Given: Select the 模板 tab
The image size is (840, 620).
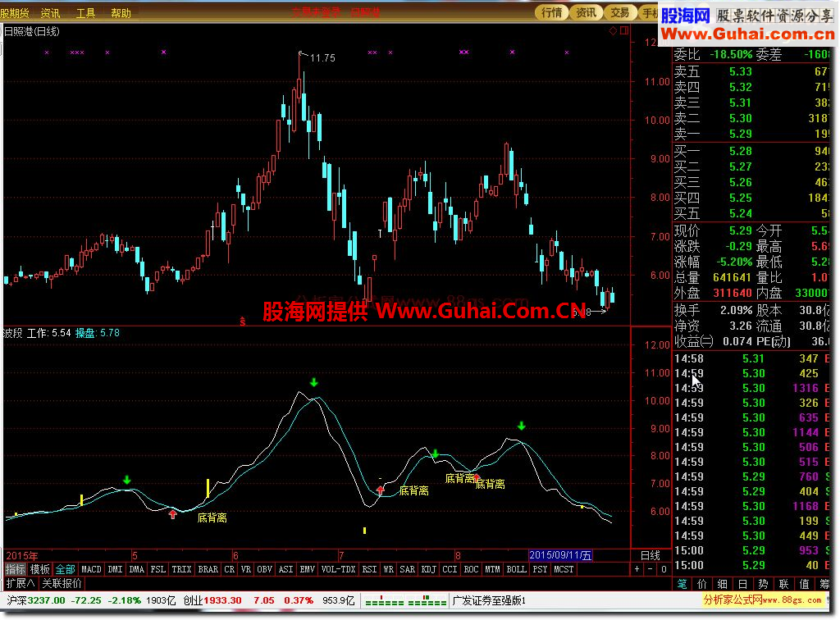Looking at the screenshot, I should click(39, 569).
